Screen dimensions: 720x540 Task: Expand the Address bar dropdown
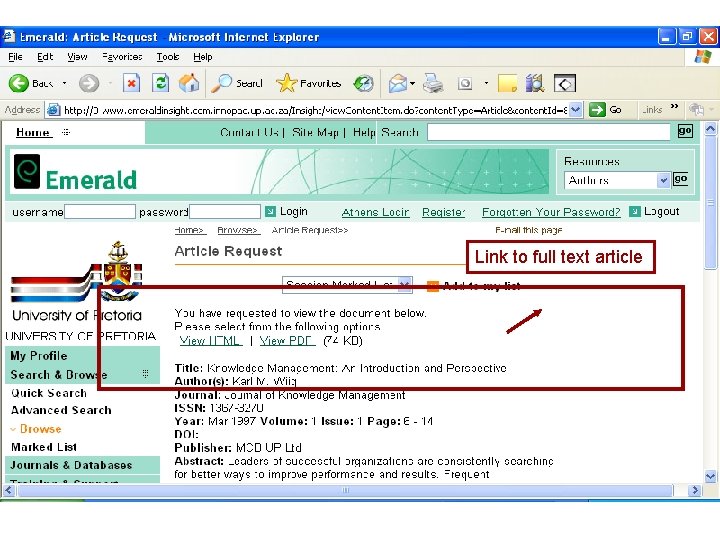pos(576,110)
